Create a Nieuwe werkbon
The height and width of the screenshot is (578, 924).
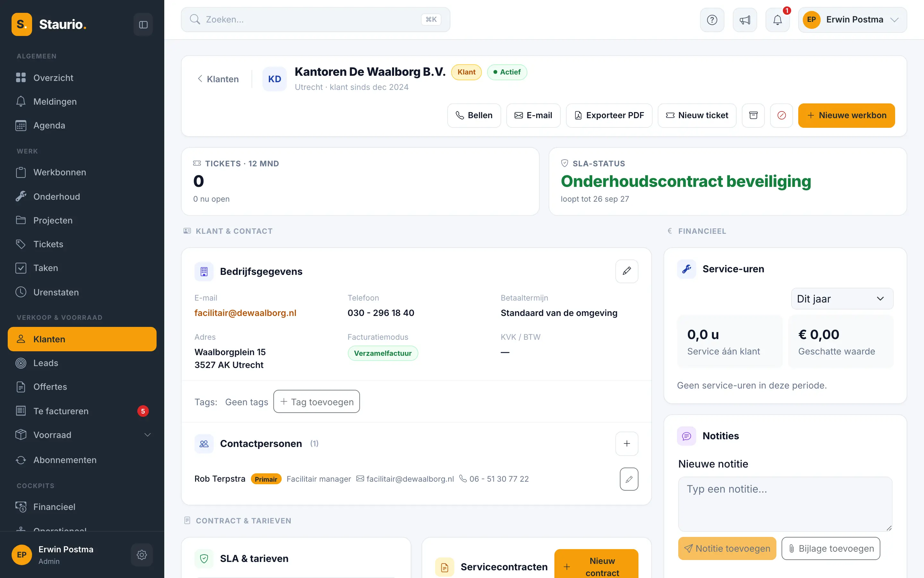846,116
